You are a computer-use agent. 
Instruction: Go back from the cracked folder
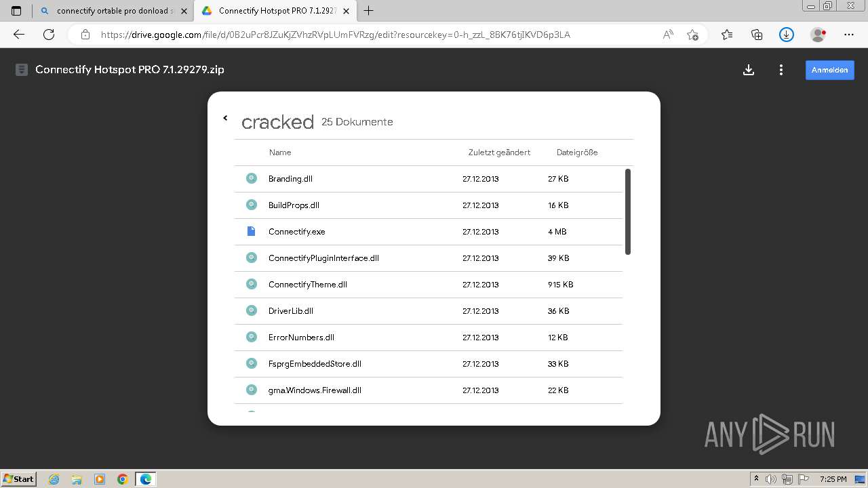pyautogui.click(x=225, y=118)
